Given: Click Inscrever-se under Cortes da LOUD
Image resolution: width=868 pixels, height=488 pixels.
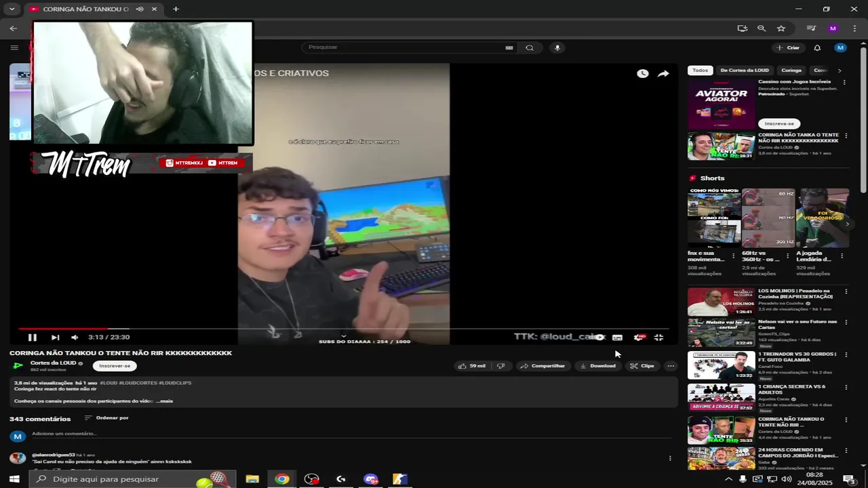Looking at the screenshot, I should (x=115, y=366).
